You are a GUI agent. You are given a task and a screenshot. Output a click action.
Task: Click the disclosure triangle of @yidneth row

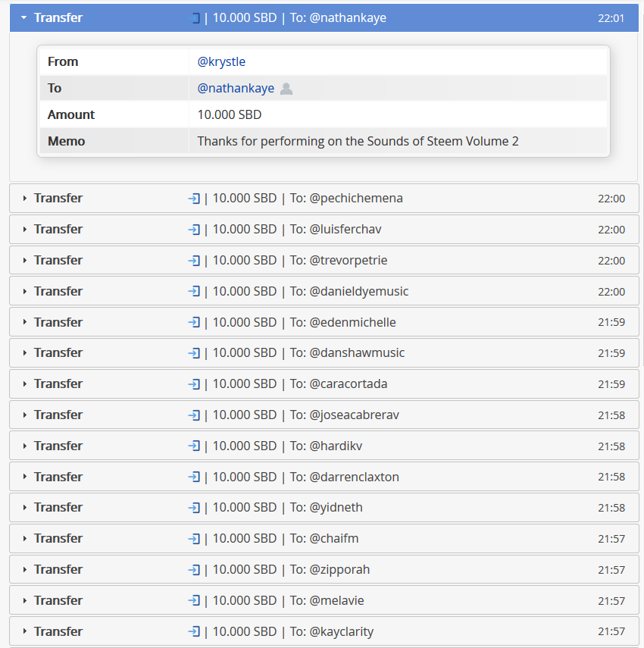tap(25, 508)
